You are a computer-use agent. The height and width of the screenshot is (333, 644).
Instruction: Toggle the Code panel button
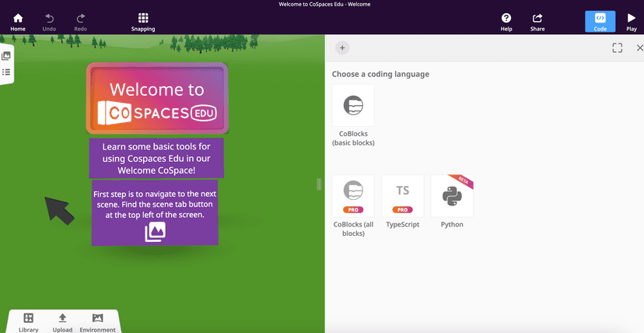click(600, 22)
